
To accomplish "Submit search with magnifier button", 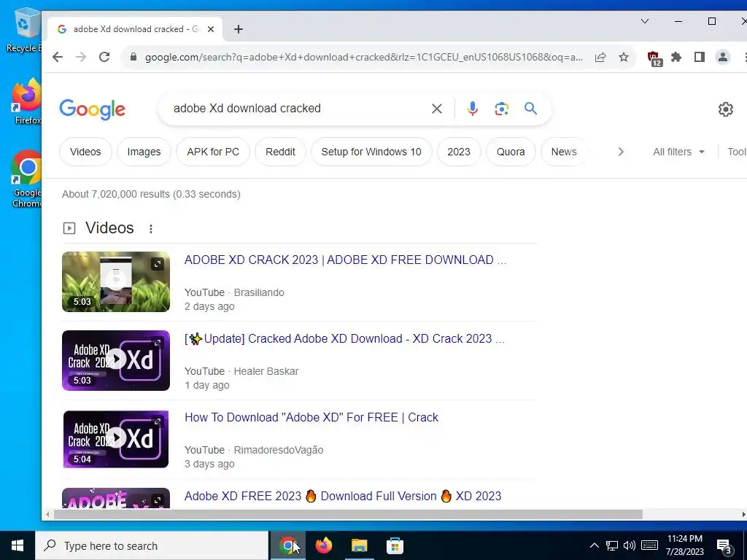I will (531, 109).
